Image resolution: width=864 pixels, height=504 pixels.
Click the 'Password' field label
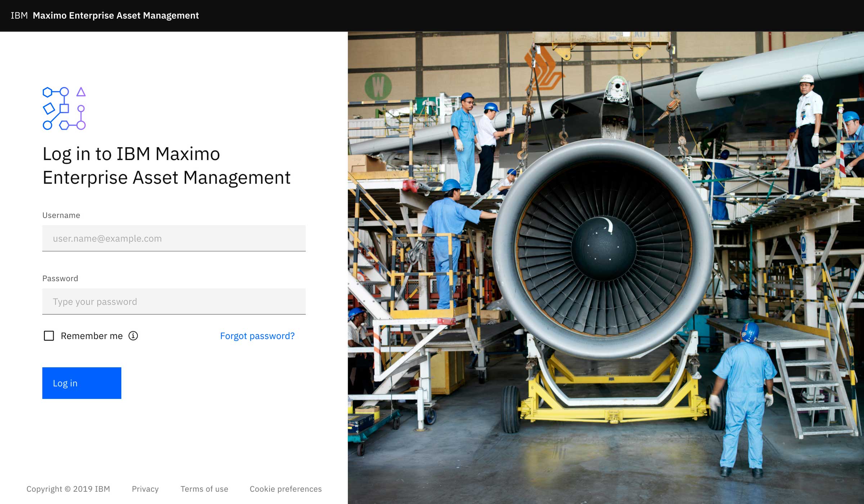(60, 278)
